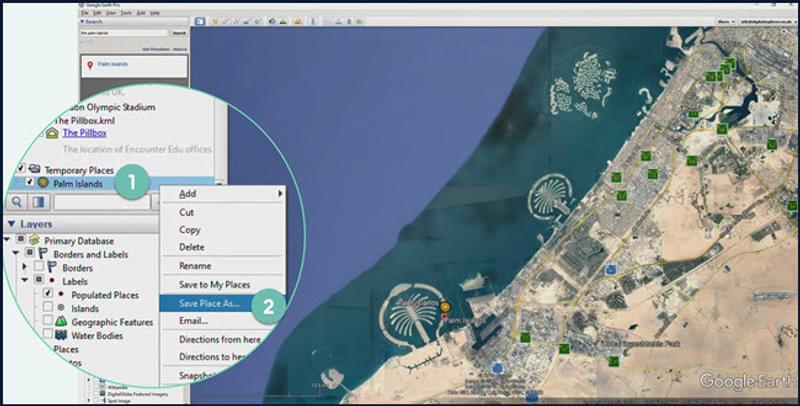Screen dimensions: 800x406
Task: Select the Add Polygon tool
Action: (226, 21)
